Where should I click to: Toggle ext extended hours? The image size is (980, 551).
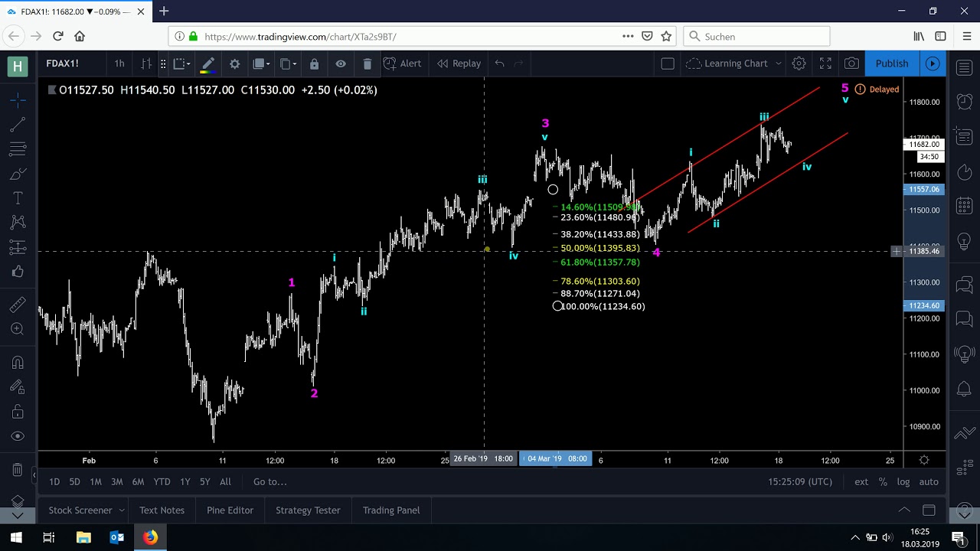tap(861, 481)
